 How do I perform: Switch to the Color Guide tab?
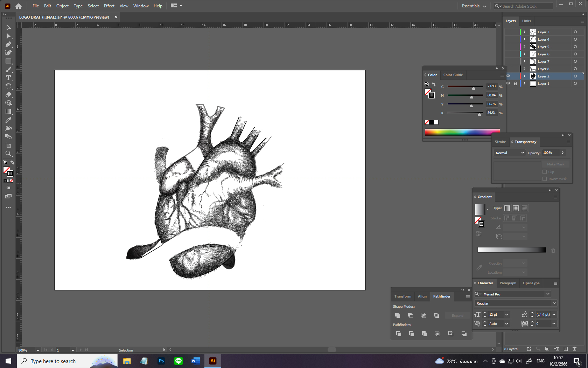point(453,75)
